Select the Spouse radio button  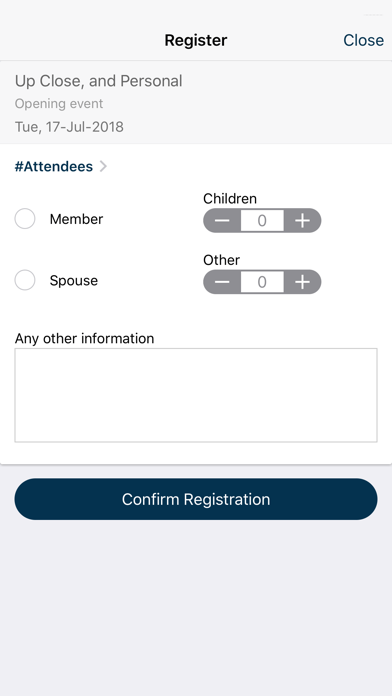[x=25, y=280]
